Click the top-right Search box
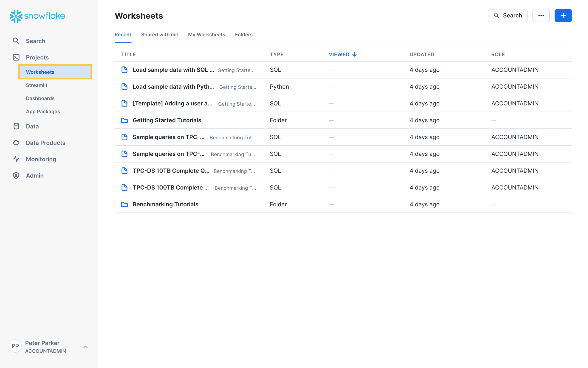588x368 pixels. (507, 16)
